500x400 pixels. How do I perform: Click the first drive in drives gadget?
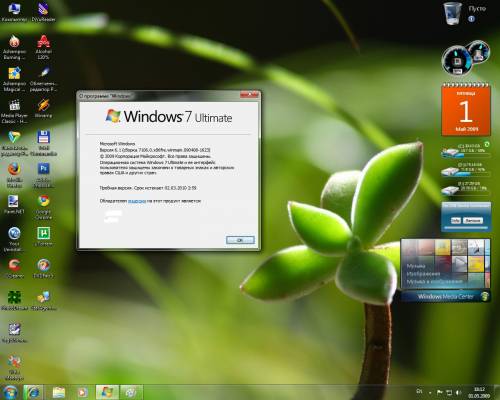[466, 151]
